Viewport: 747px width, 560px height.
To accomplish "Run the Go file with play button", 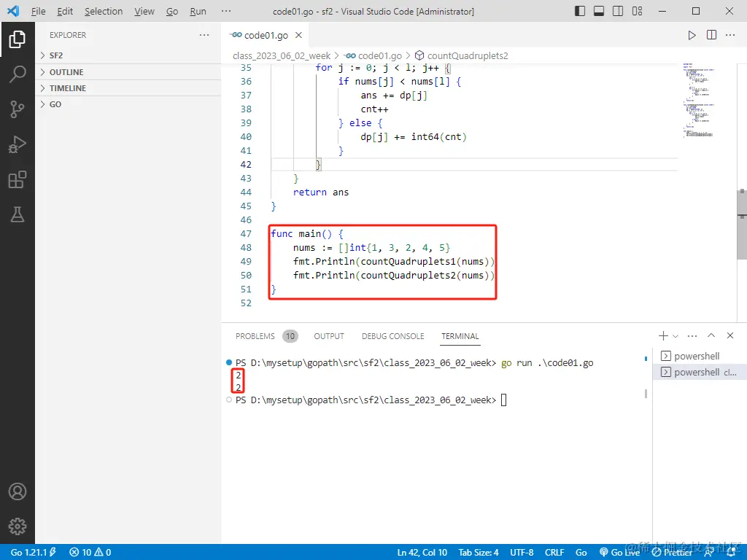I will (x=692, y=35).
